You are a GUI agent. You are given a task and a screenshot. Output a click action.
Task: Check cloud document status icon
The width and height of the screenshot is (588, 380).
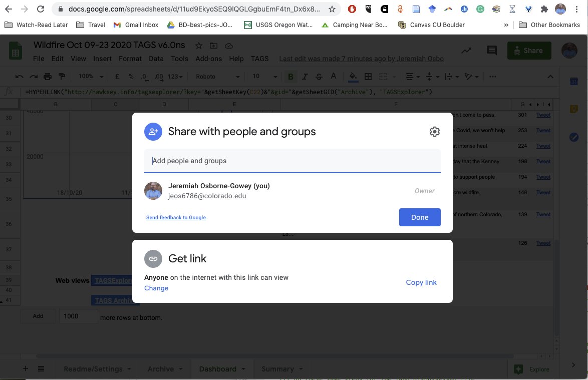[x=229, y=46]
